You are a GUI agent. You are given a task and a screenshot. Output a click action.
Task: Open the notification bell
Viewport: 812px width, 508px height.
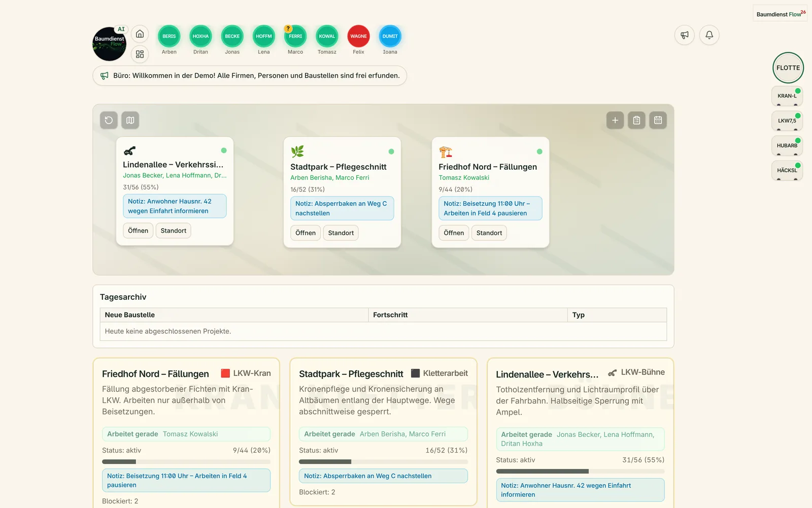tap(709, 35)
